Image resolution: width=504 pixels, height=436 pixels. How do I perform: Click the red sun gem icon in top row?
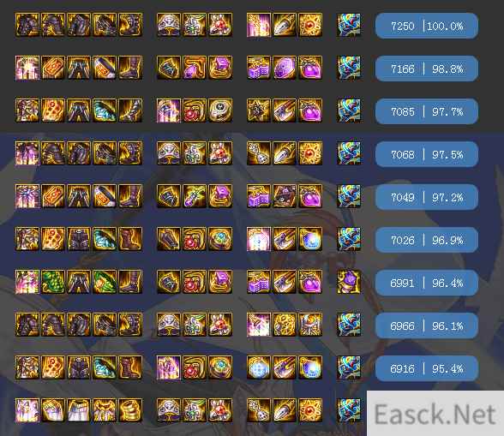(x=310, y=25)
